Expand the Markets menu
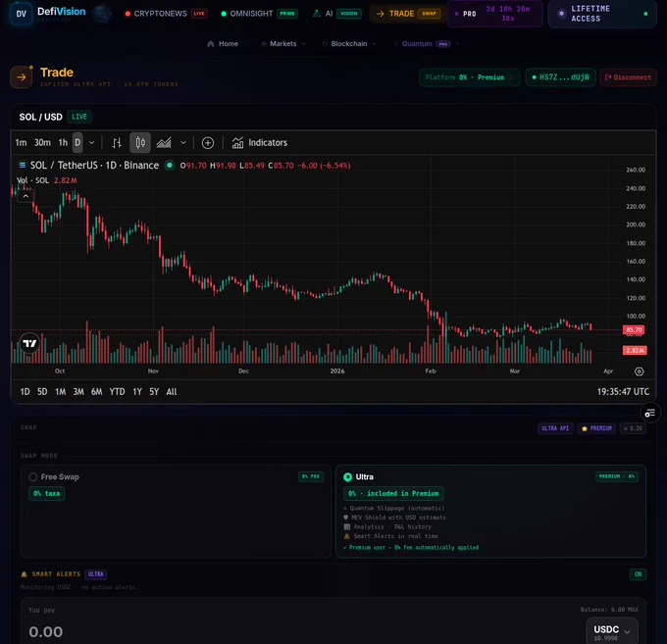This screenshot has height=644, width=667. coord(283,44)
